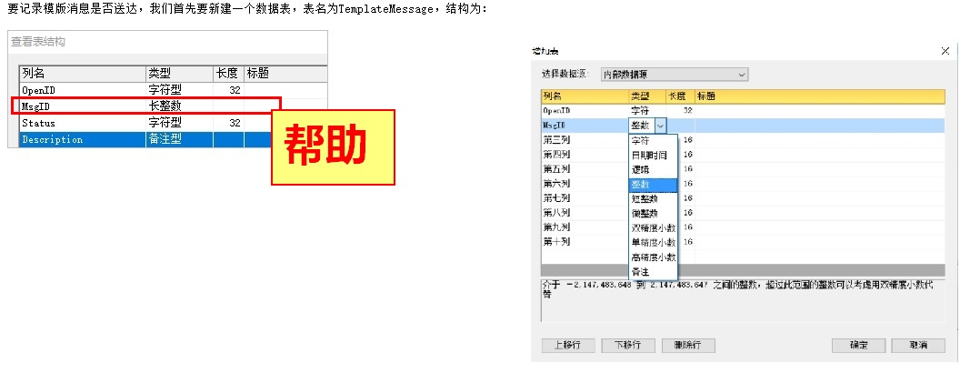Choose 高精度小数 type option
The image size is (980, 383).
coord(652,257)
